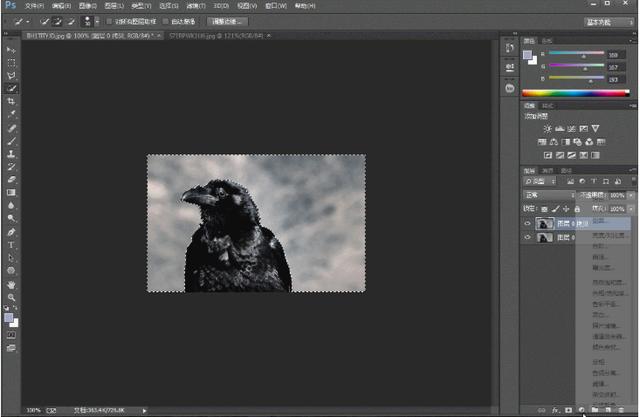
Task: Select the Hand tool
Action: [11, 283]
